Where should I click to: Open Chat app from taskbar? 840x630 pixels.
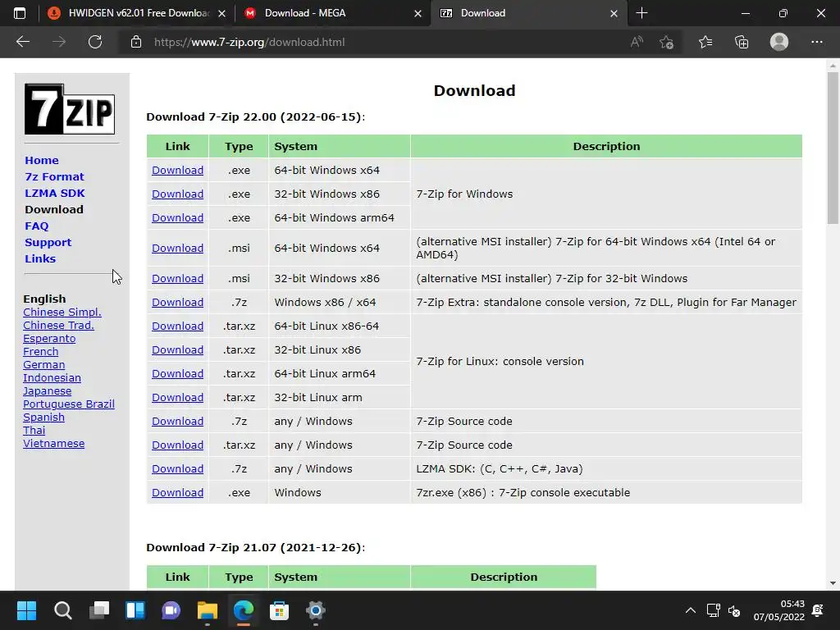point(171,610)
